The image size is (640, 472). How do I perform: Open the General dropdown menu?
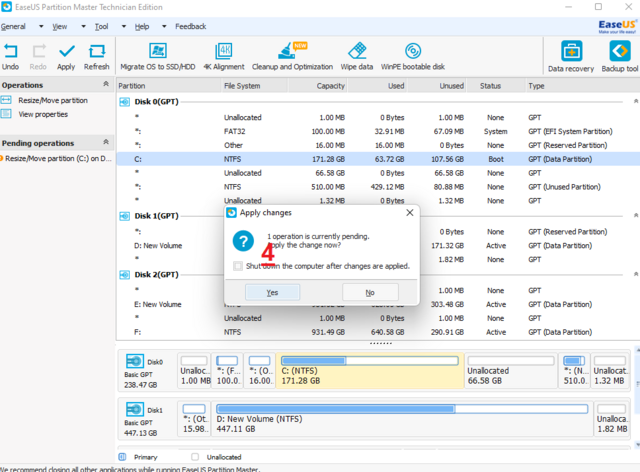15,25
